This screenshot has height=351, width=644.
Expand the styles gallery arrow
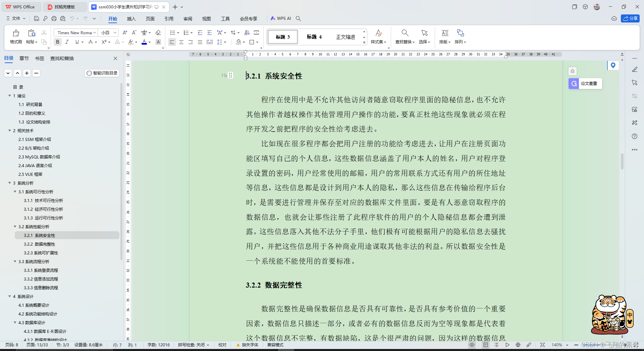364,43
